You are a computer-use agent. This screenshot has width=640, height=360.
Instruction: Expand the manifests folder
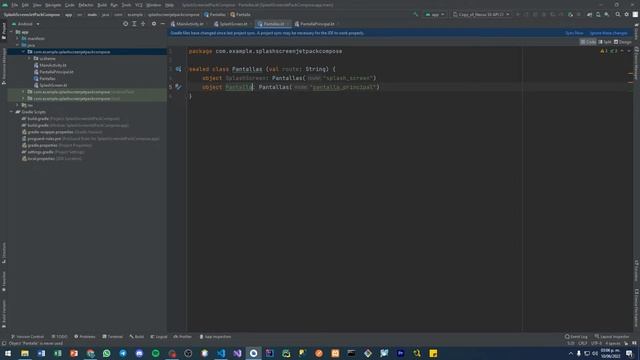(18, 38)
